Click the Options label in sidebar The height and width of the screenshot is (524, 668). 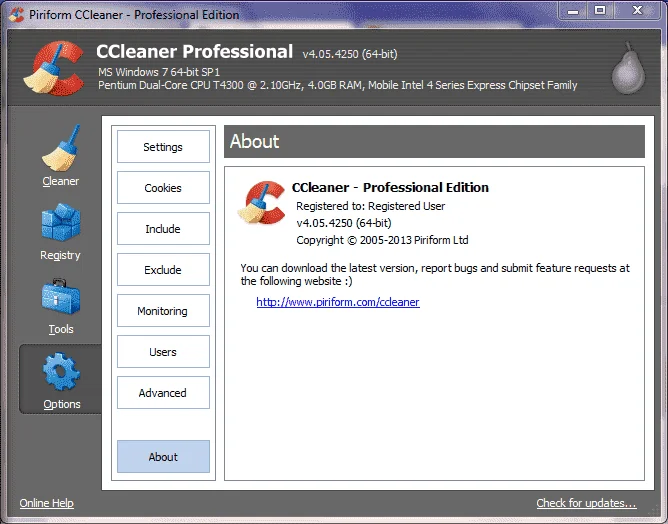pyautogui.click(x=62, y=404)
